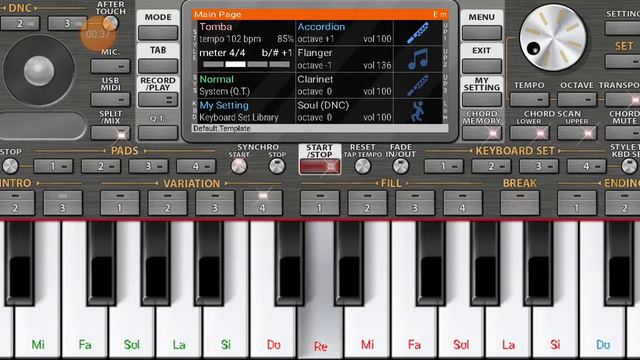Trigger Pad 1

[x=53, y=166]
